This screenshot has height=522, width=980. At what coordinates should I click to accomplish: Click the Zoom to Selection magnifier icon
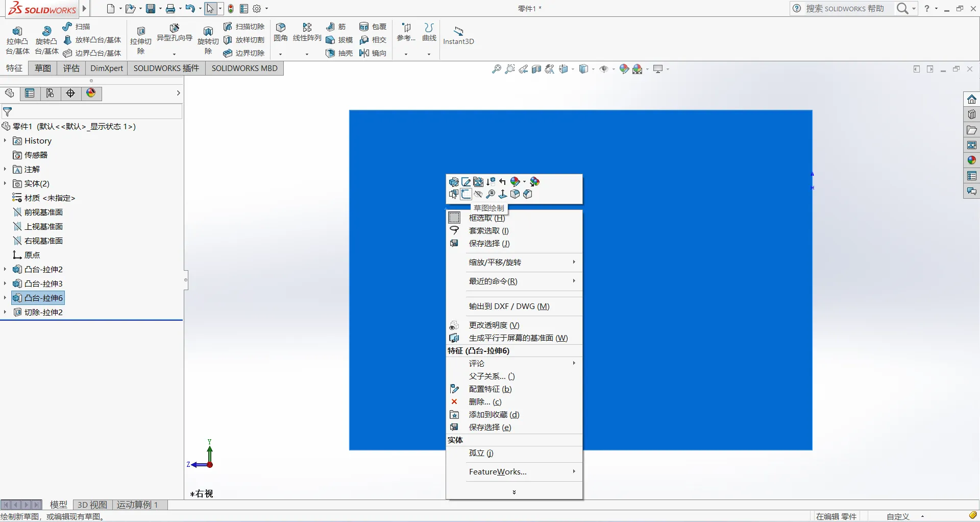pyautogui.click(x=491, y=194)
